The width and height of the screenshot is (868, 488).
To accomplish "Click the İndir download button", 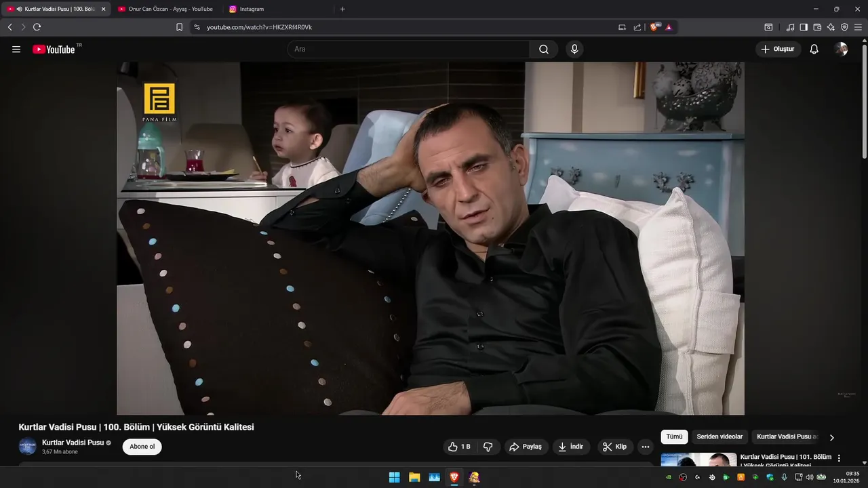I will pyautogui.click(x=570, y=447).
